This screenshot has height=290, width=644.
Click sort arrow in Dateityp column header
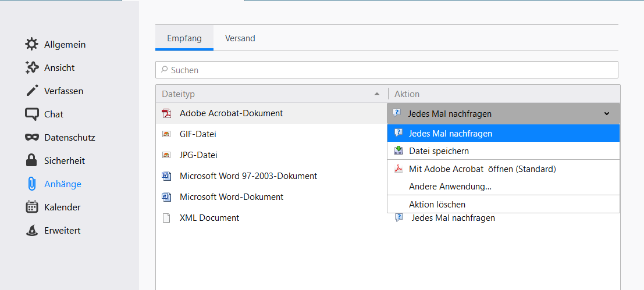click(x=377, y=94)
